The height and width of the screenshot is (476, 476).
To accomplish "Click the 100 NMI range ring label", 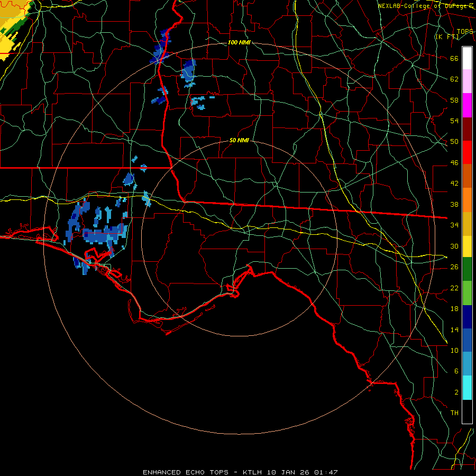I will click(x=239, y=42).
